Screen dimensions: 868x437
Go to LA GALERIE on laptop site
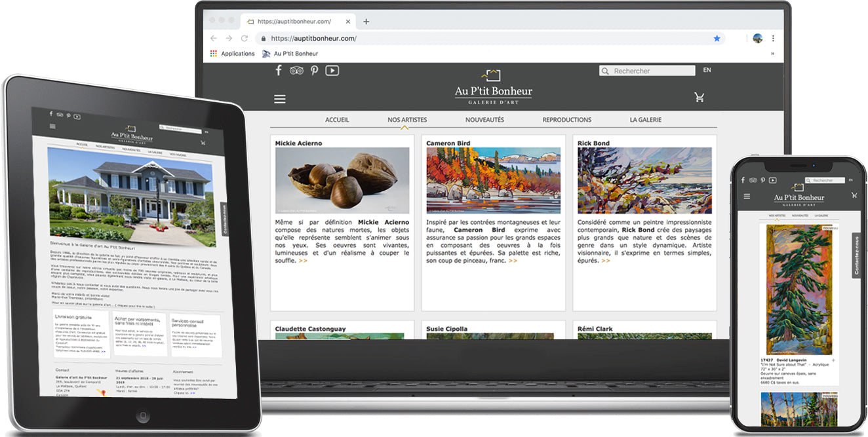(x=645, y=120)
